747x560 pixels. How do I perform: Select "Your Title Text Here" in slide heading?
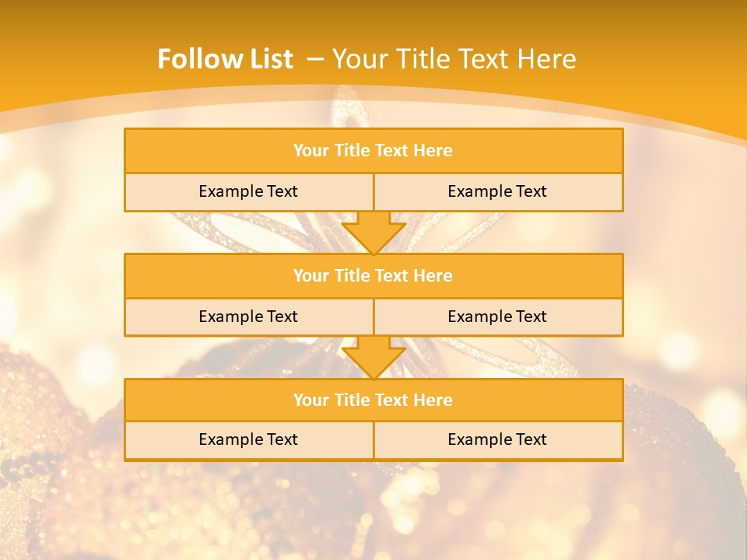point(454,59)
